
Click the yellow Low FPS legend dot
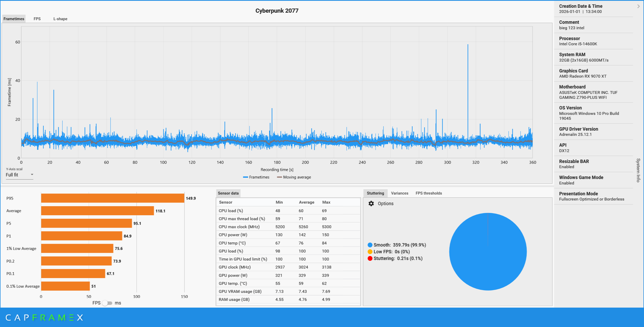pyautogui.click(x=370, y=252)
